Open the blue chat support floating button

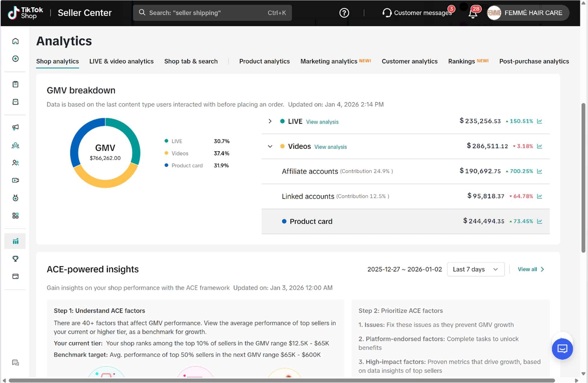pyautogui.click(x=562, y=349)
